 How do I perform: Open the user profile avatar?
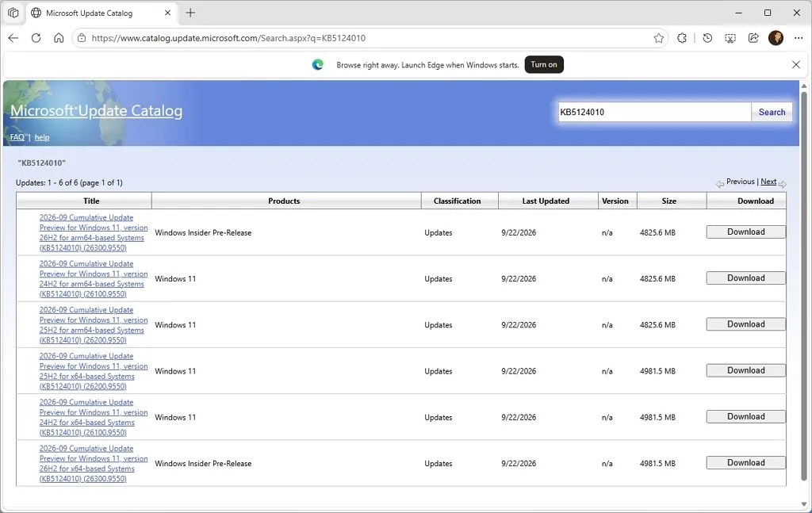pyautogui.click(x=776, y=38)
